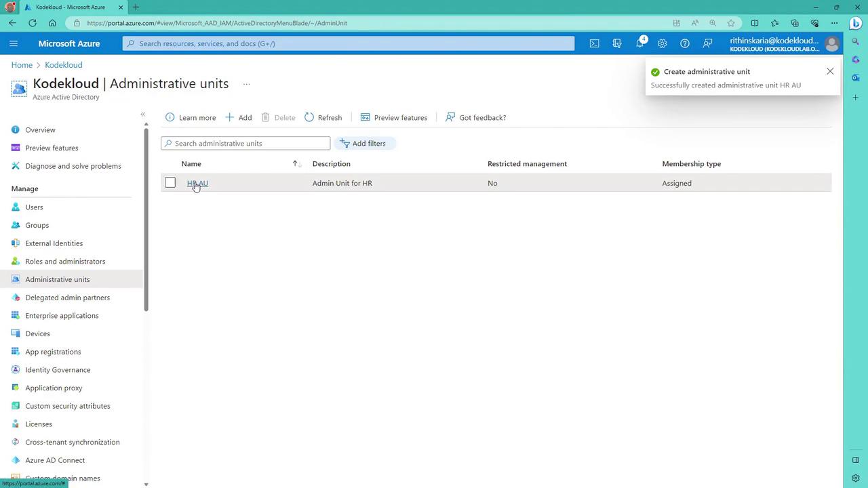Open browser favorites star icon
The image size is (868, 488).
(730, 23)
